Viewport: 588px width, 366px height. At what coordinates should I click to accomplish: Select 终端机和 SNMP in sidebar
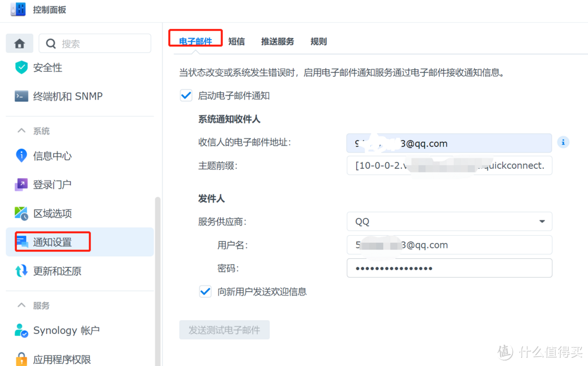pos(60,96)
